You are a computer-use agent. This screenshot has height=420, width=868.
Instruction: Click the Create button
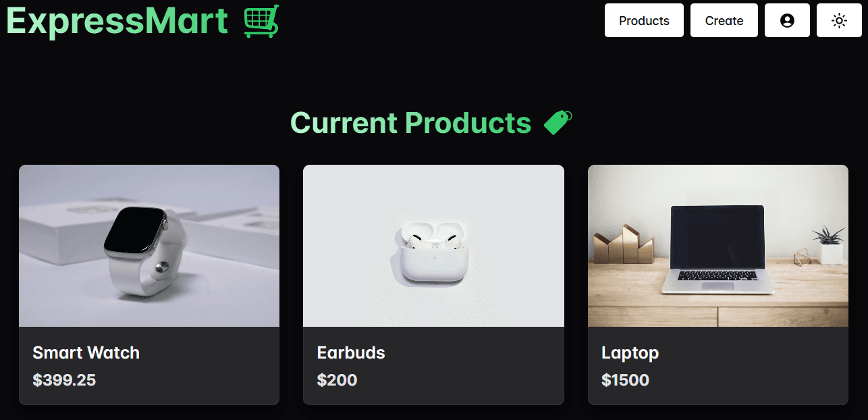pos(724,20)
